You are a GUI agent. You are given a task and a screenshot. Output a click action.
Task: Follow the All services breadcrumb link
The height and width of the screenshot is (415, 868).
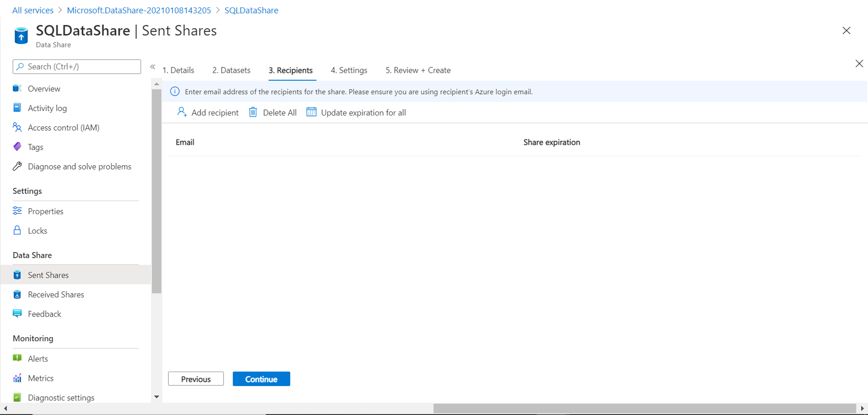click(33, 10)
